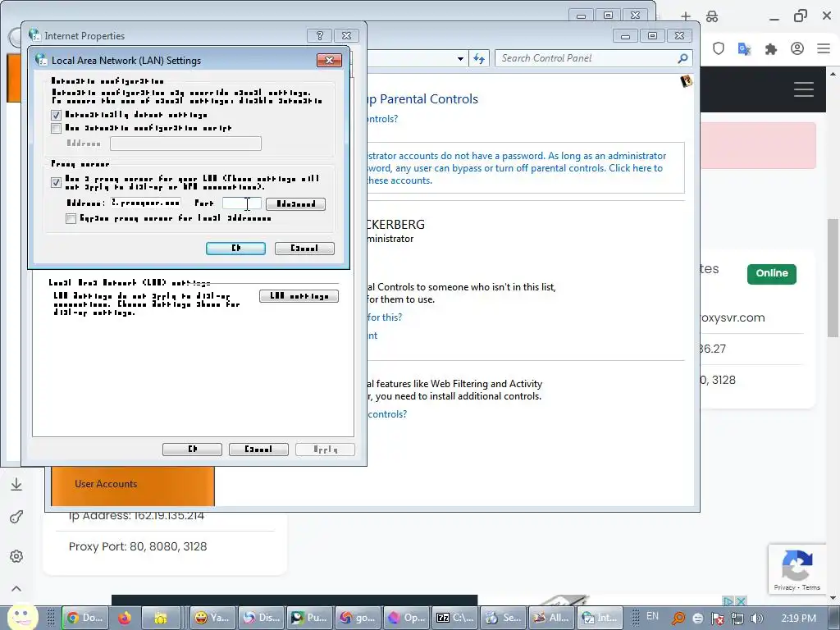The width and height of the screenshot is (840, 630).
Task: Click reCAPTCHA Privacy link
Action: 783,587
